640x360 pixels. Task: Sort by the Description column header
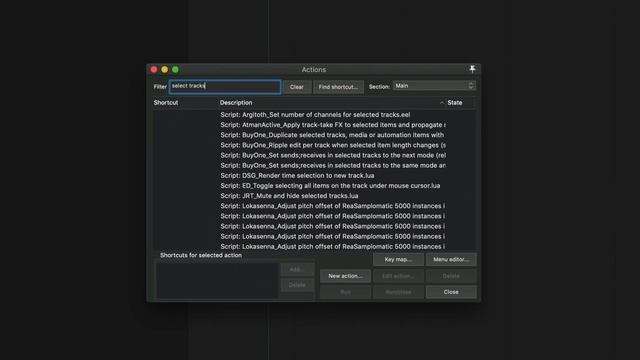pyautogui.click(x=236, y=102)
